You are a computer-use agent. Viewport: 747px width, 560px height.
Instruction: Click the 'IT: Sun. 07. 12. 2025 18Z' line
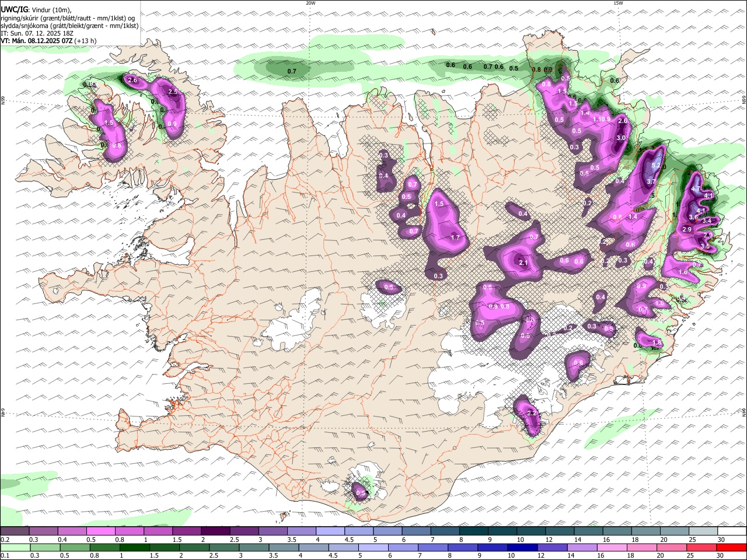click(x=37, y=33)
